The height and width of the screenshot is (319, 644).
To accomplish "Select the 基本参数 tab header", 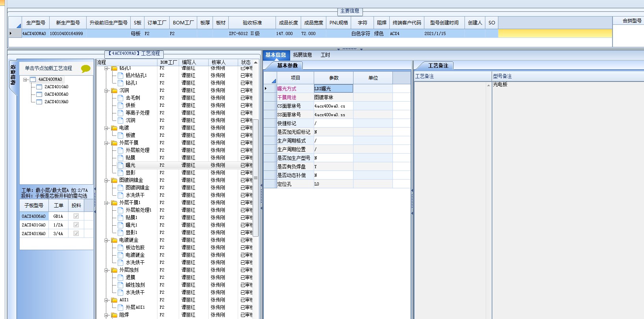I will tap(287, 66).
